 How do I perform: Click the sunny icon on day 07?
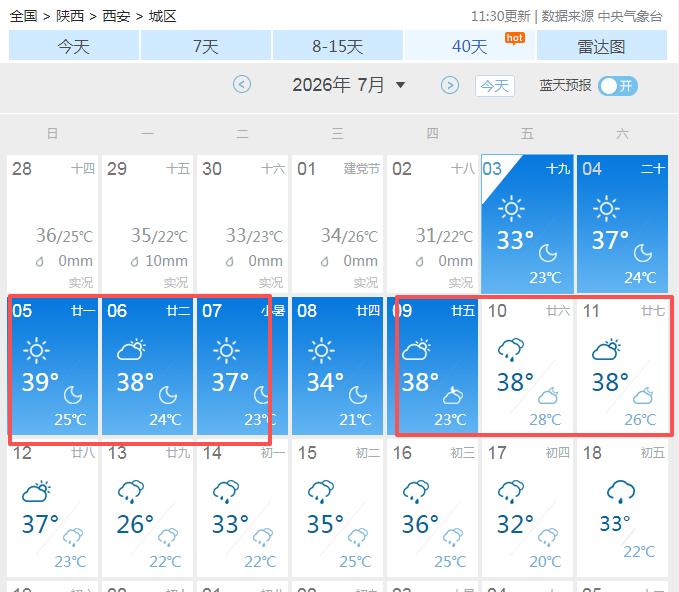pyautogui.click(x=226, y=350)
